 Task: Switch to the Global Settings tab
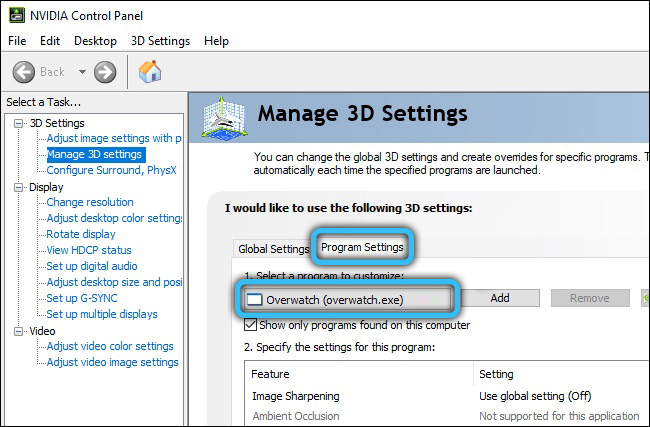(x=273, y=249)
